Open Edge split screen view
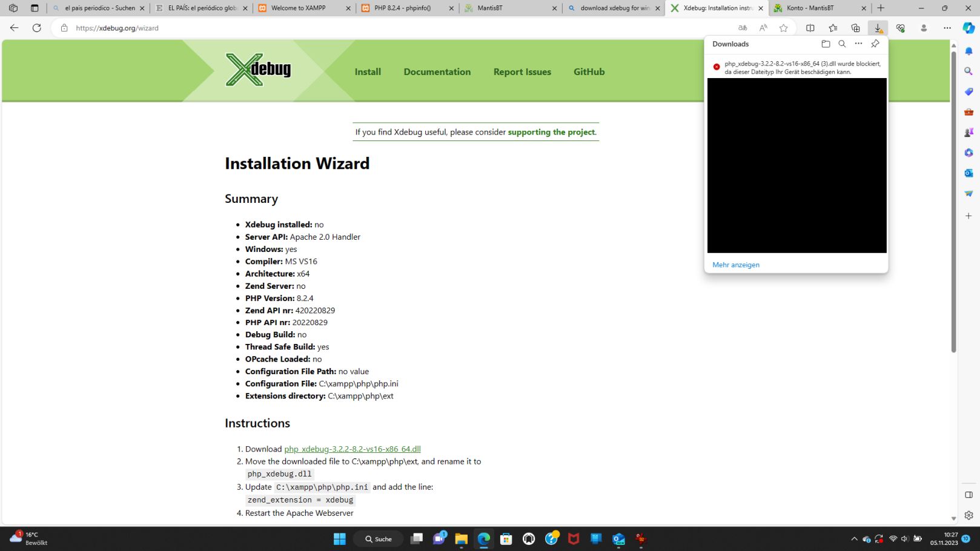Viewport: 980px width, 551px height. [810, 28]
